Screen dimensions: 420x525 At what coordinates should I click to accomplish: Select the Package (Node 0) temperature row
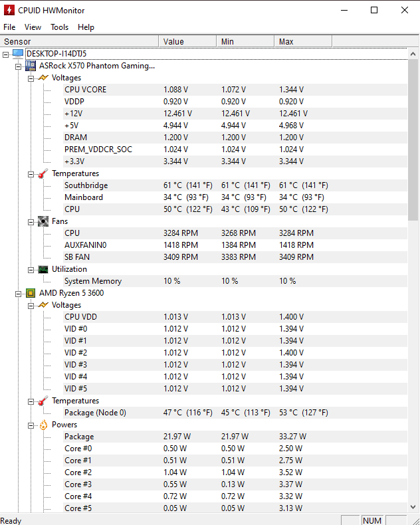click(x=235, y=413)
